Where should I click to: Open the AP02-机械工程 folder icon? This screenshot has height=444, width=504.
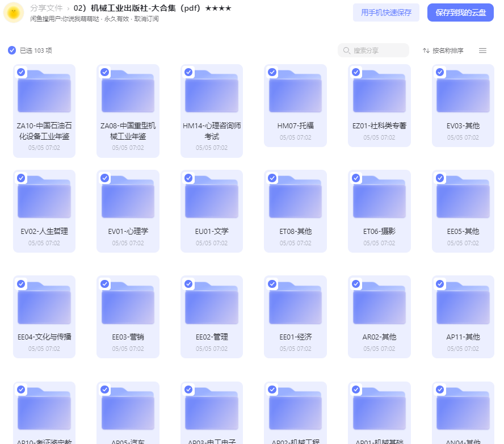295,409
